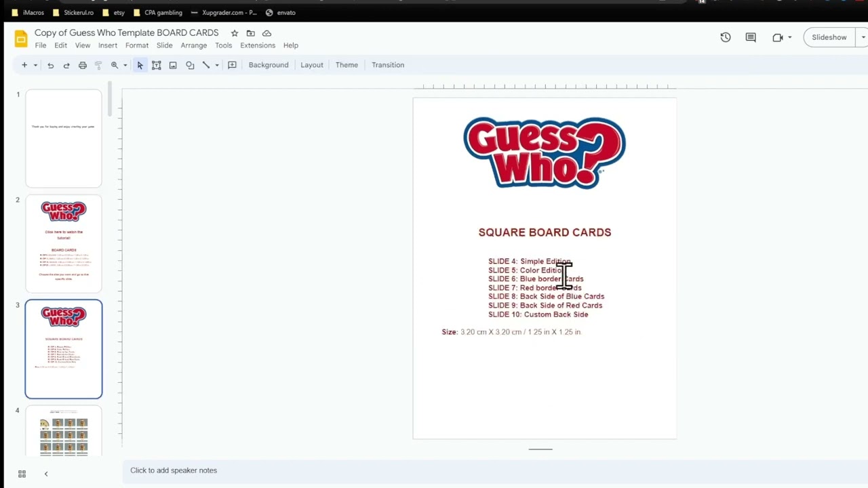
Task: Click the Undo icon
Action: [x=50, y=65]
